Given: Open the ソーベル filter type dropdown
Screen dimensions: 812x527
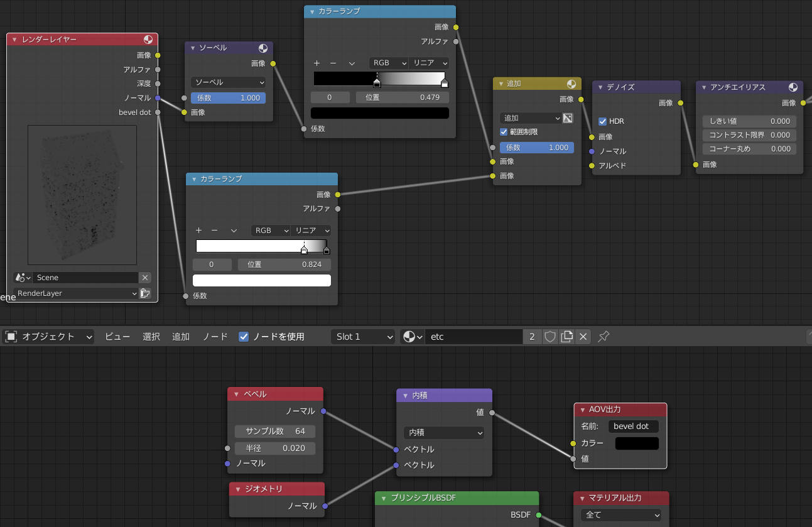Looking at the screenshot, I should click(229, 82).
